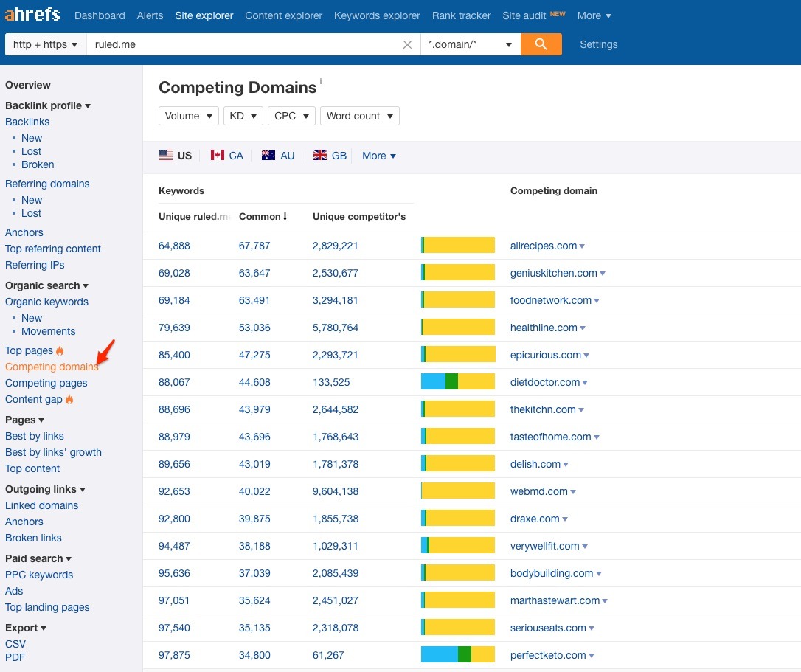Open the dietdoctor.com competing domain link

(x=544, y=382)
